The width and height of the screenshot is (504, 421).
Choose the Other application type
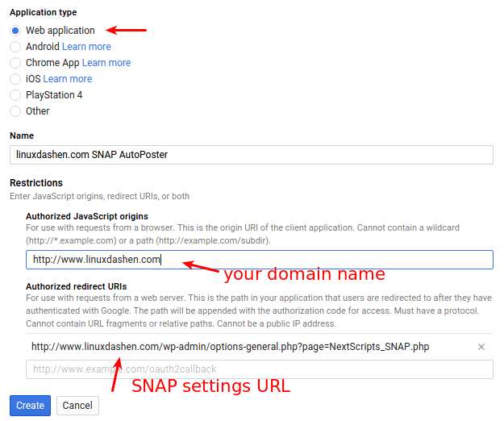click(15, 111)
